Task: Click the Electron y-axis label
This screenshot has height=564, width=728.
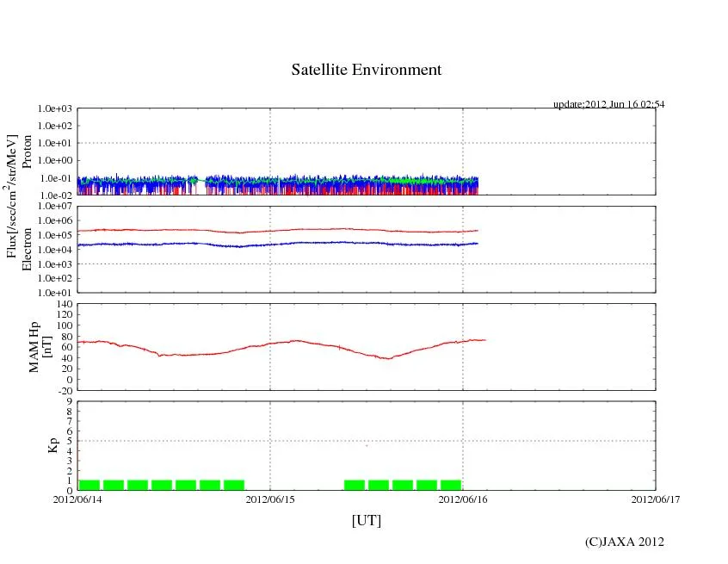Action: (x=27, y=250)
